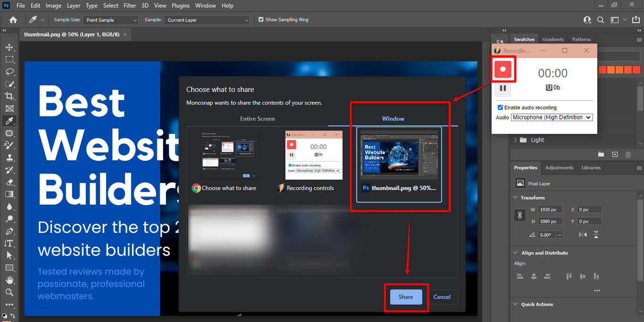Click the red record button
The width and height of the screenshot is (644, 322).
tap(503, 69)
